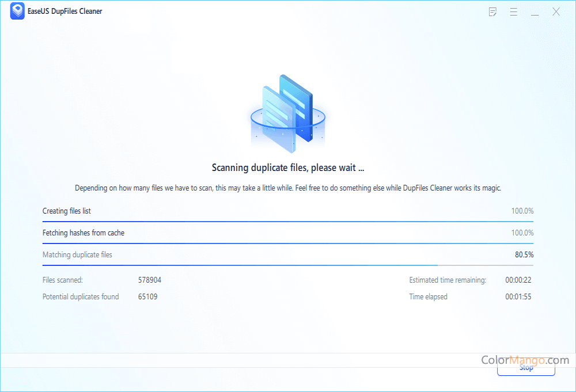Click the 80.5% progress percentage

524,255
